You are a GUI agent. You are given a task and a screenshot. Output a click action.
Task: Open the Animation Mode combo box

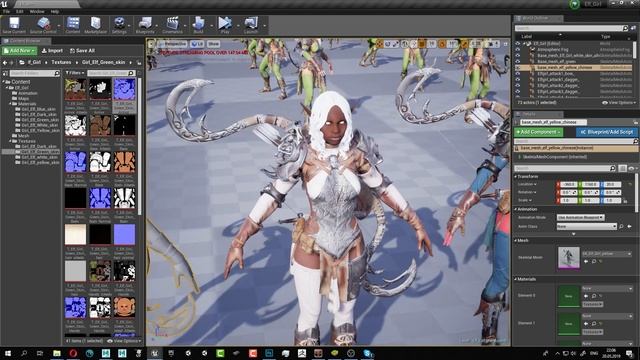pos(580,218)
